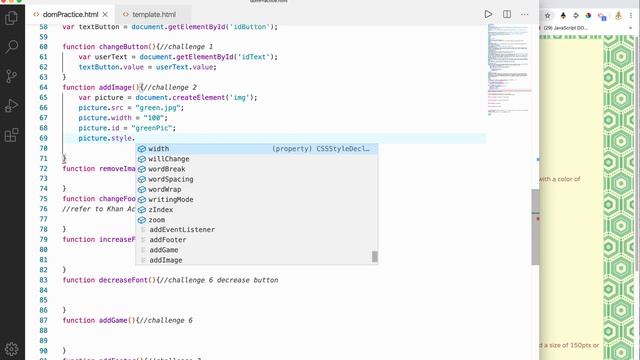
Task: Pick the addGame suggestion
Action: (x=257, y=250)
